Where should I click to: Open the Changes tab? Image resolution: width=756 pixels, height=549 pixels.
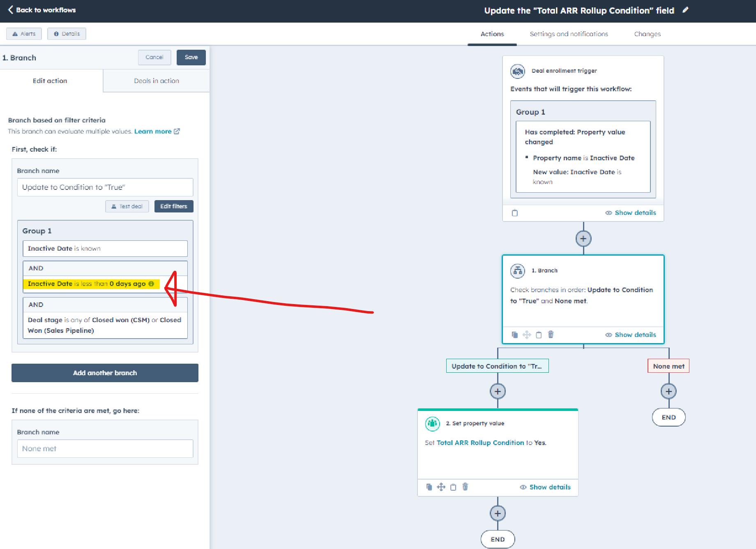(647, 34)
